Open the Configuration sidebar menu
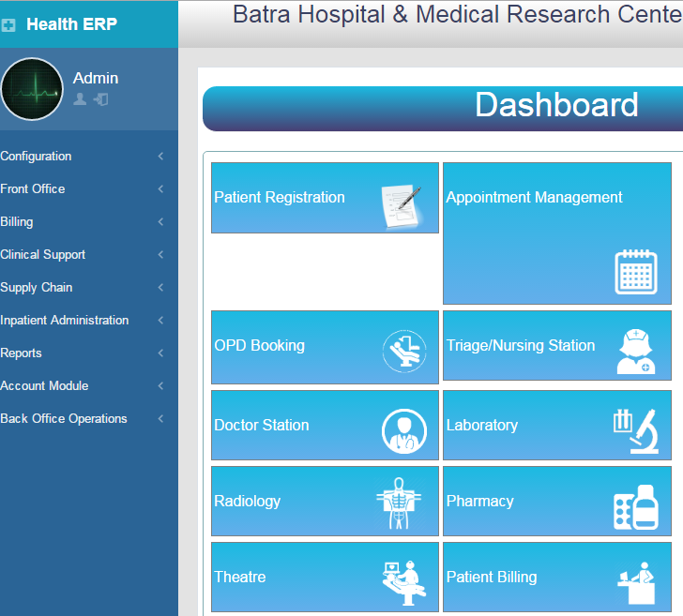 click(89, 157)
